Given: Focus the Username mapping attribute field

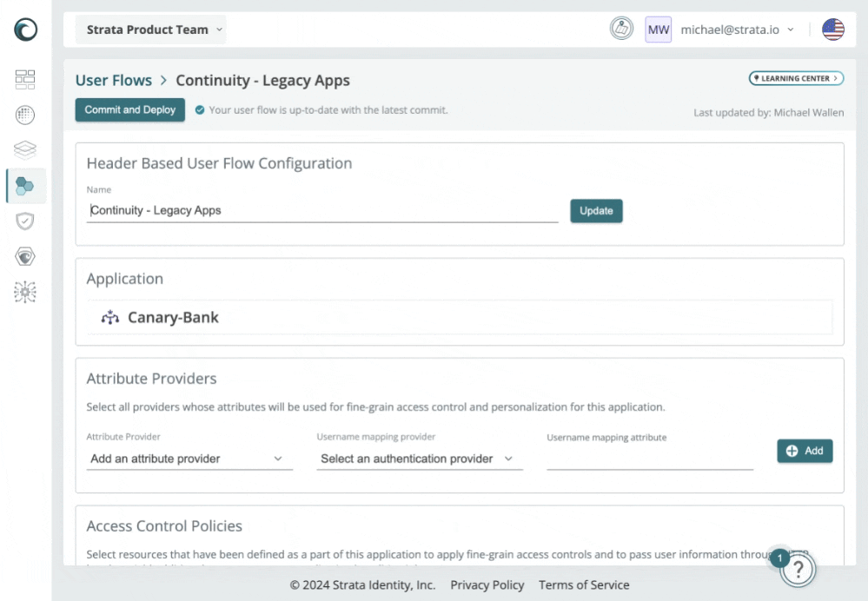Looking at the screenshot, I should click(x=650, y=459).
